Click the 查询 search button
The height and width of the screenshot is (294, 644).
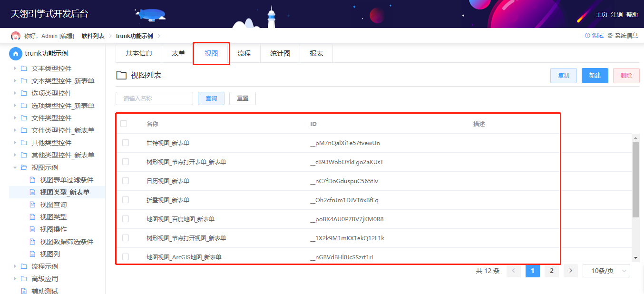point(211,98)
